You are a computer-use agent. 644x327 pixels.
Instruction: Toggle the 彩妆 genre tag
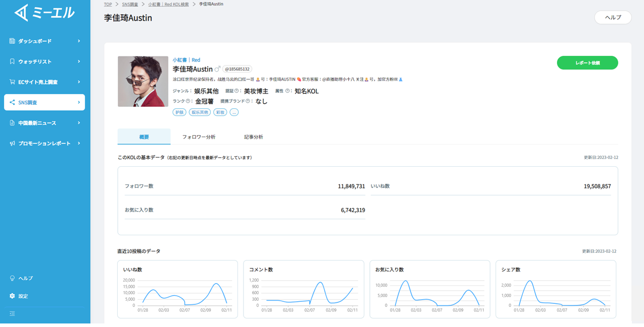[220, 112]
